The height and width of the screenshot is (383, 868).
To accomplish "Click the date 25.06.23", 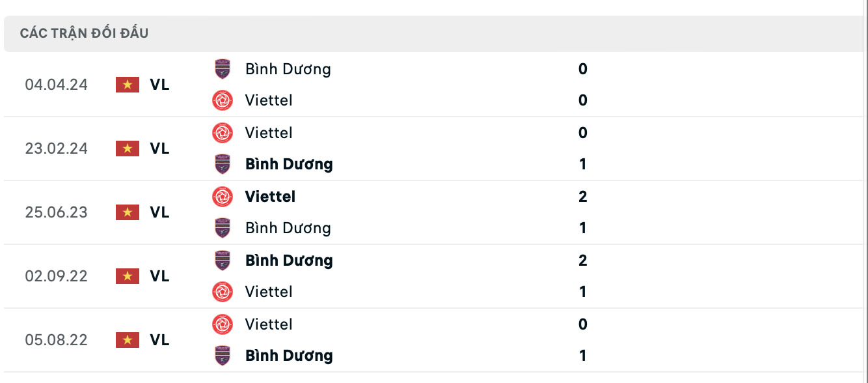I will point(57,212).
